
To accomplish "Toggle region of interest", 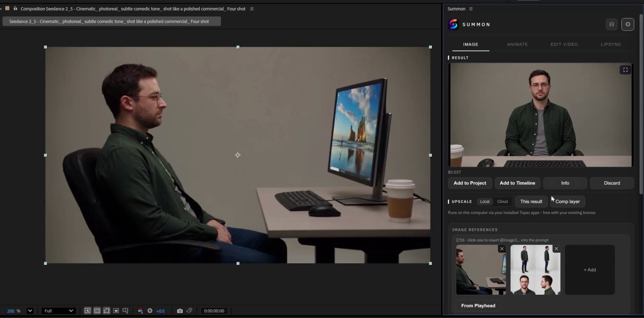I will tap(116, 311).
